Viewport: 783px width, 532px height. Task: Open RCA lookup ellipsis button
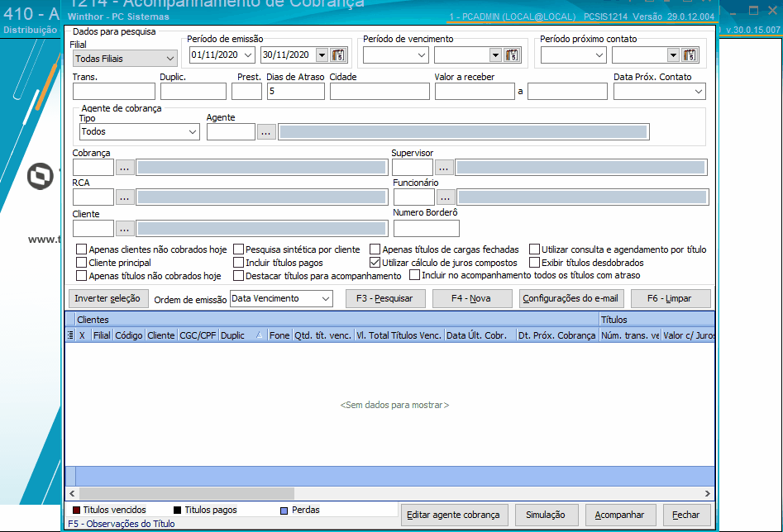coord(124,197)
